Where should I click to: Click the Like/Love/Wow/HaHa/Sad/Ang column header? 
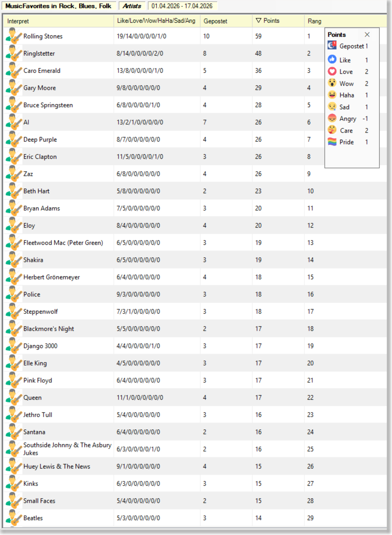(156, 21)
